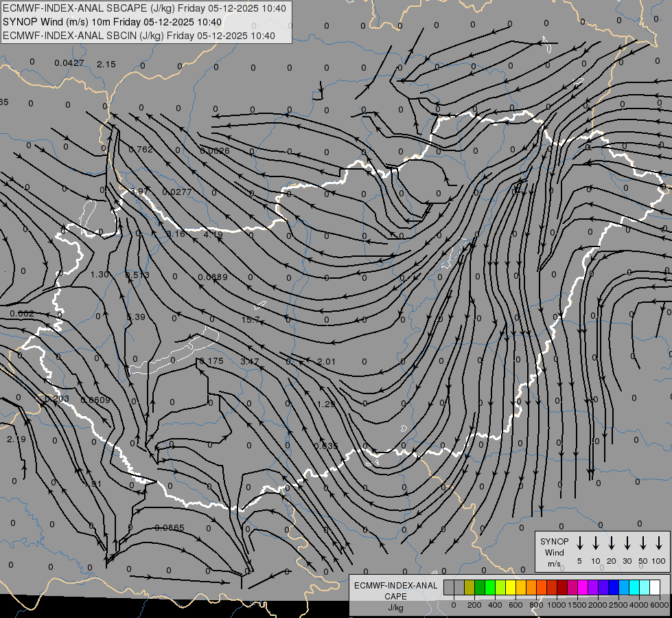672x618 pixels.
Task: Click the 0.762 CAPE value on map
Action: pos(141,149)
